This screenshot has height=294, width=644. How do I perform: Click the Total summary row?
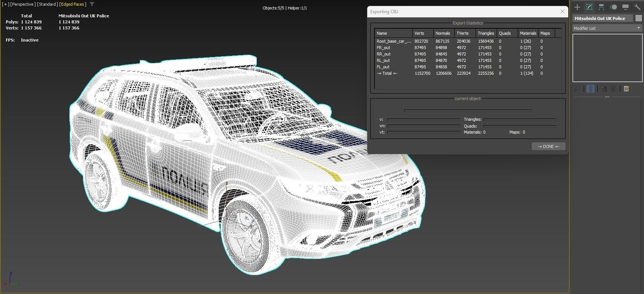[x=468, y=73]
